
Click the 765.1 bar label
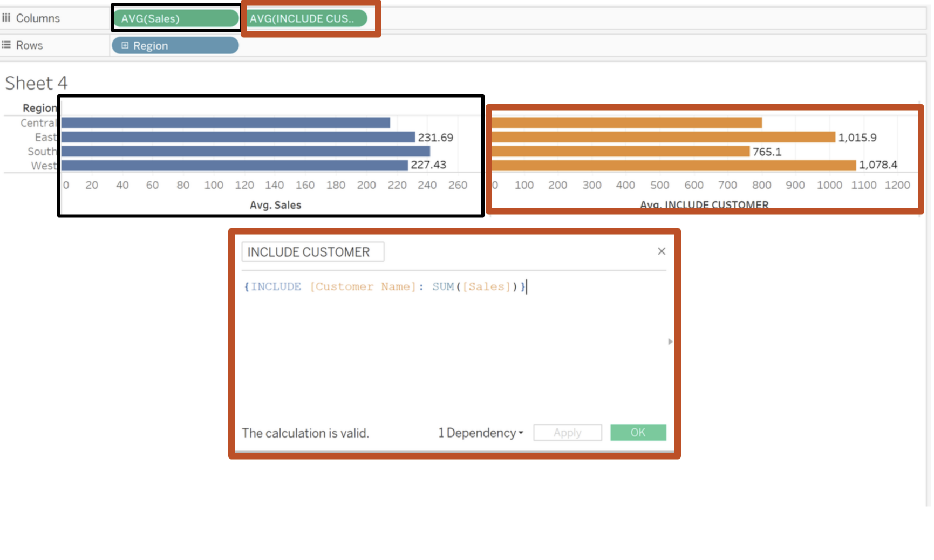(x=767, y=152)
